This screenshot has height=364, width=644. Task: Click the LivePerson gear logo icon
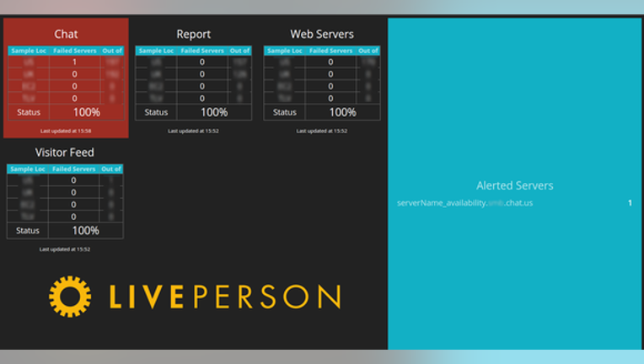[x=70, y=297]
